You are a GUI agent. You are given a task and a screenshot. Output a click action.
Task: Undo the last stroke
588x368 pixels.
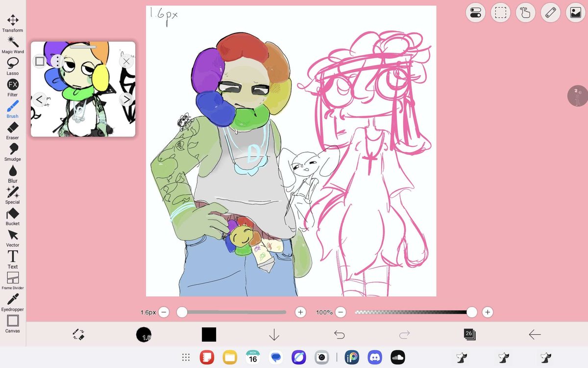(339, 335)
